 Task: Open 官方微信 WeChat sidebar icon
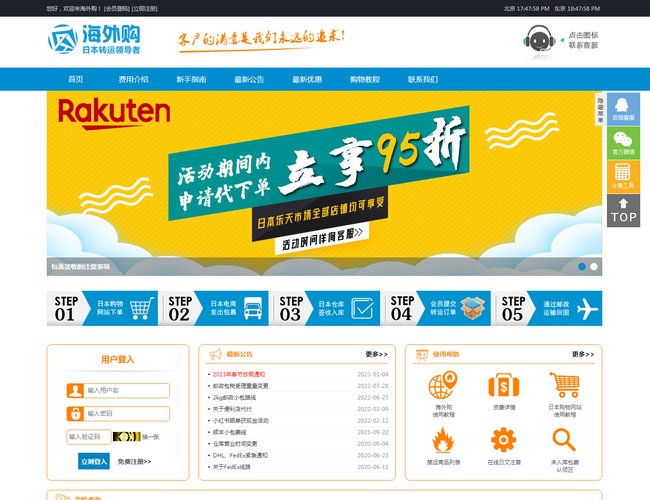pos(623,142)
